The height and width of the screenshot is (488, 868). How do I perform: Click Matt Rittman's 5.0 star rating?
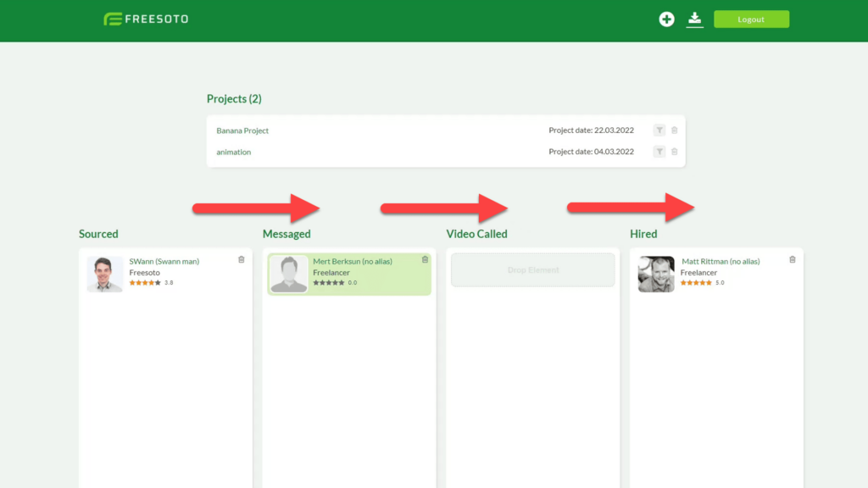702,283
